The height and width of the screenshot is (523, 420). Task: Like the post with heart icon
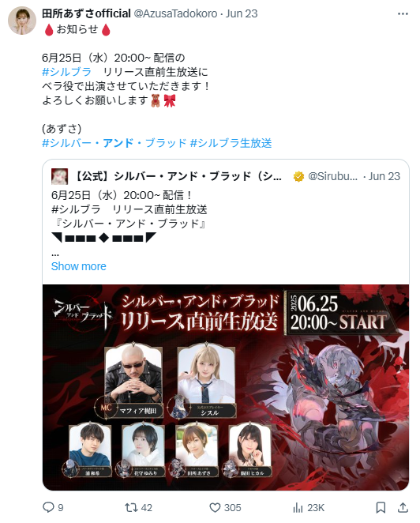(215, 507)
